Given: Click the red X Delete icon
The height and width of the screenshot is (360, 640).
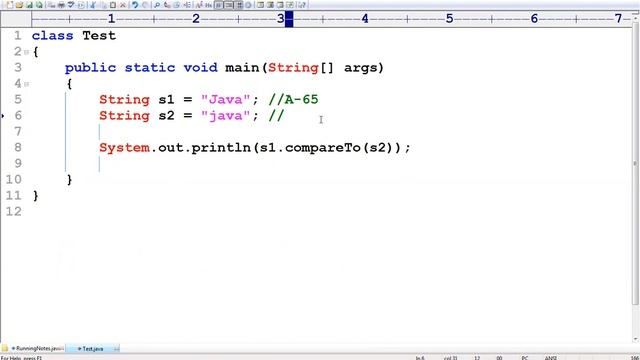Looking at the screenshot, I should pyautogui.click(x=122, y=5).
